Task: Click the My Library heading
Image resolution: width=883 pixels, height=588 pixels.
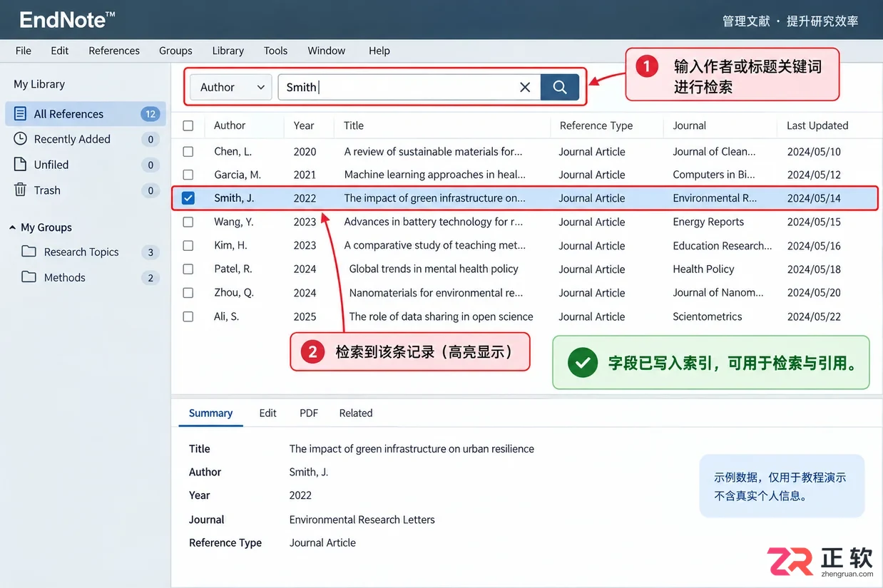Action: point(39,84)
